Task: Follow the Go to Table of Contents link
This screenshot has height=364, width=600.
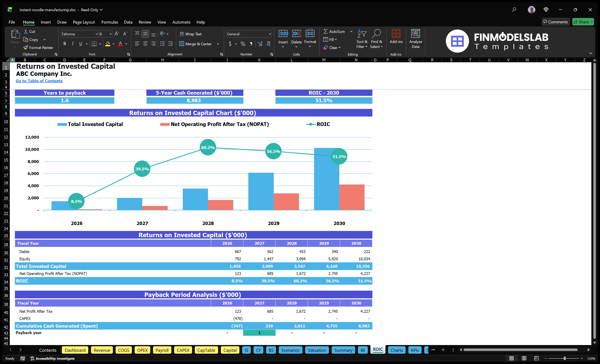Action: tap(39, 81)
